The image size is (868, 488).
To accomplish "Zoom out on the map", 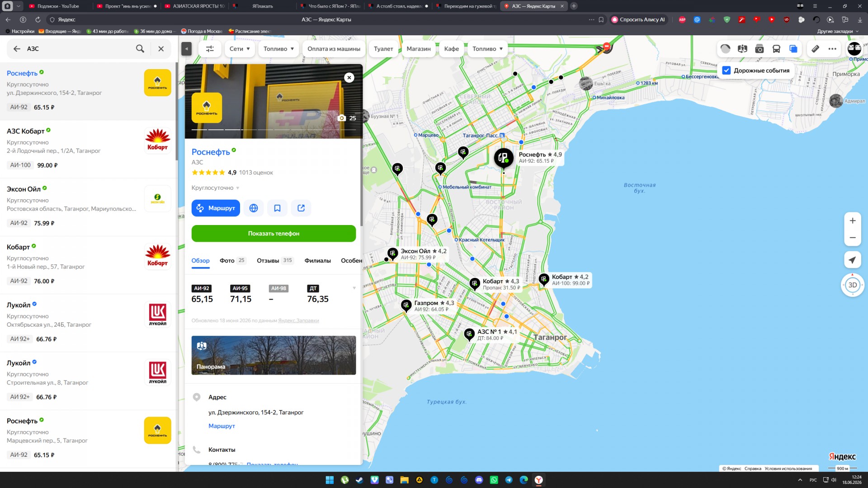I will click(x=853, y=238).
